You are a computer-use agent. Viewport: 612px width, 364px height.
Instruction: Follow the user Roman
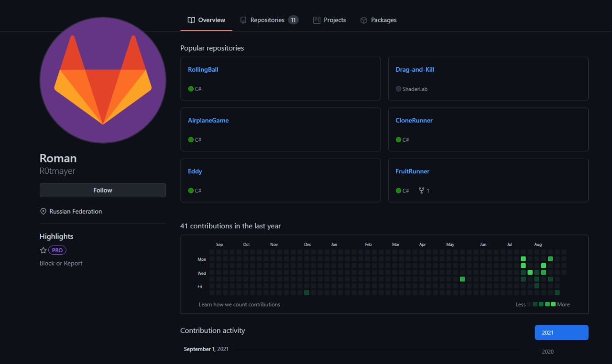point(103,190)
